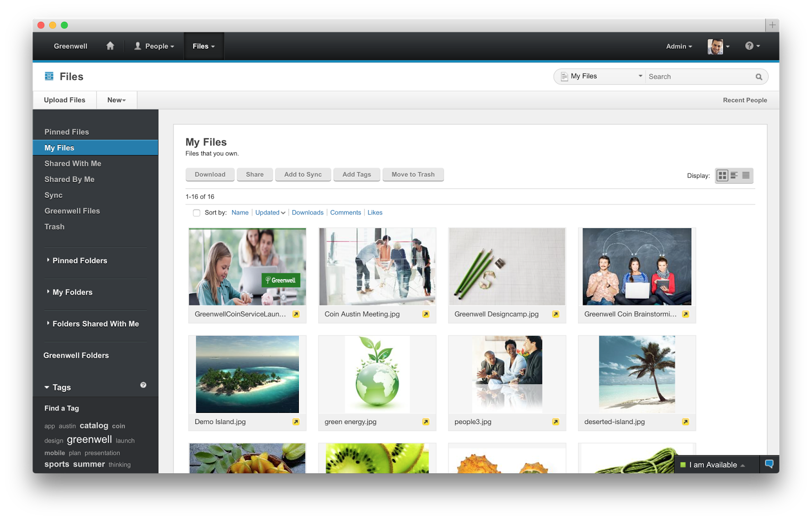The height and width of the screenshot is (520, 812).
Task: Open Trash in sidebar
Action: 54,226
